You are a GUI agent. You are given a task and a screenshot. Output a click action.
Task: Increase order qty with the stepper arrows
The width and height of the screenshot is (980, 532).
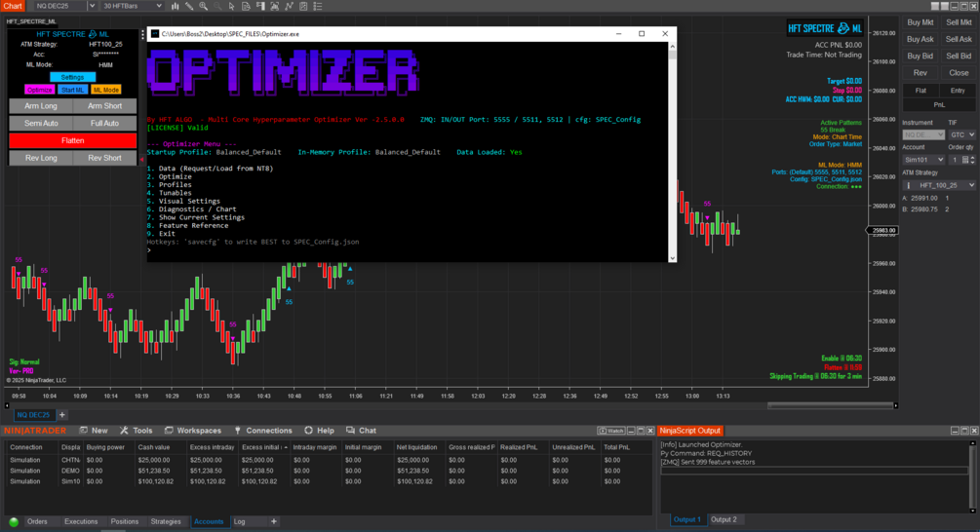973,158
